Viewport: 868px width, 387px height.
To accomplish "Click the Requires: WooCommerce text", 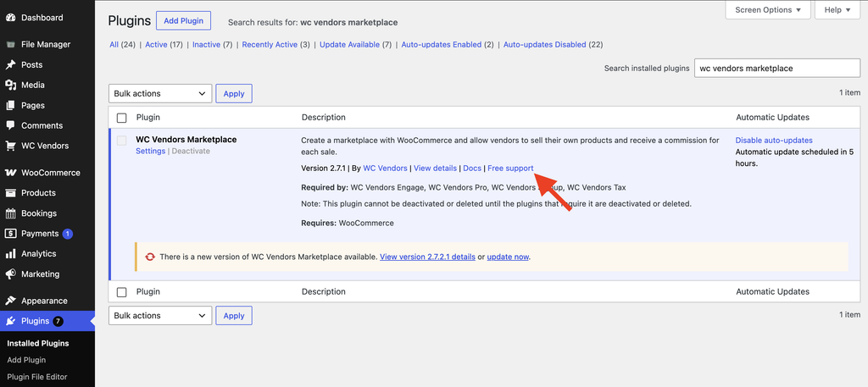I will (348, 224).
